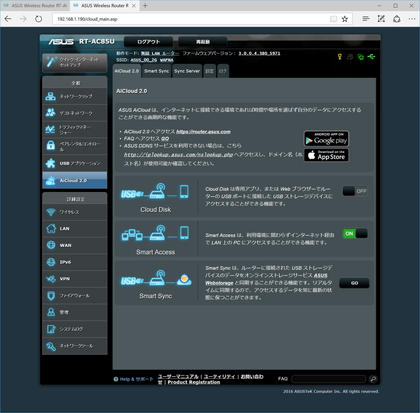
Task: Open the Google Play app badge
Action: coord(326,138)
